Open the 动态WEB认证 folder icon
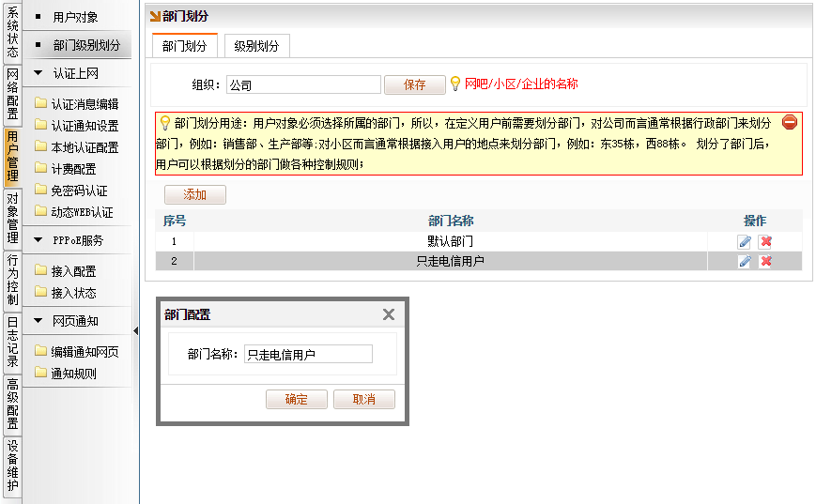 tap(40, 210)
